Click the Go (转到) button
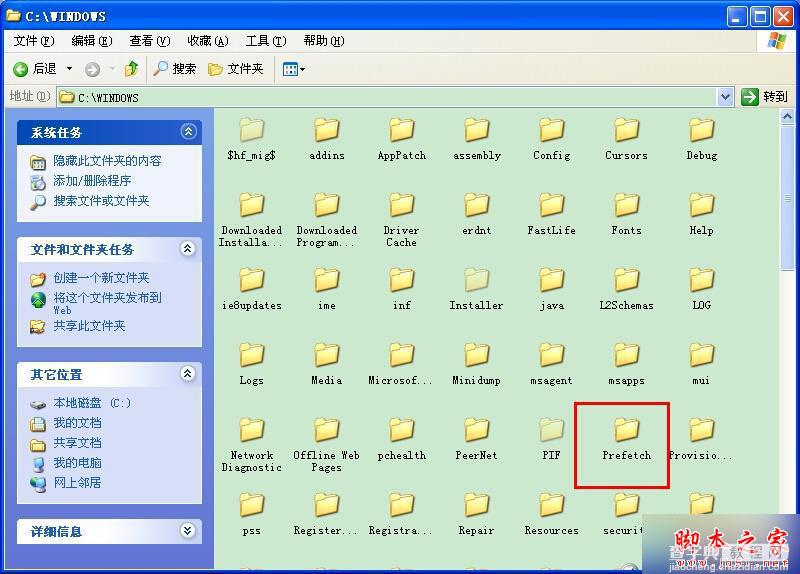 coord(764,96)
